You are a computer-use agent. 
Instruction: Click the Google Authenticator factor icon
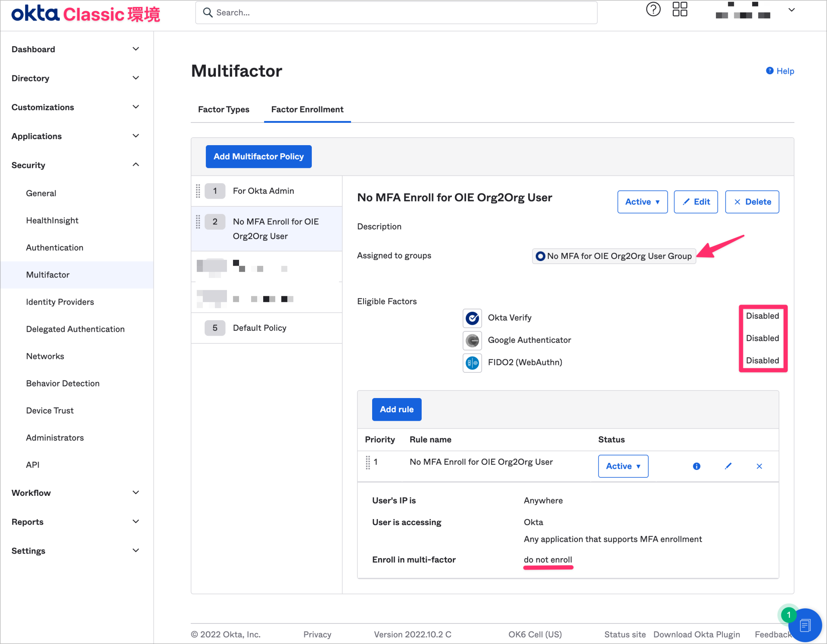[x=472, y=340]
